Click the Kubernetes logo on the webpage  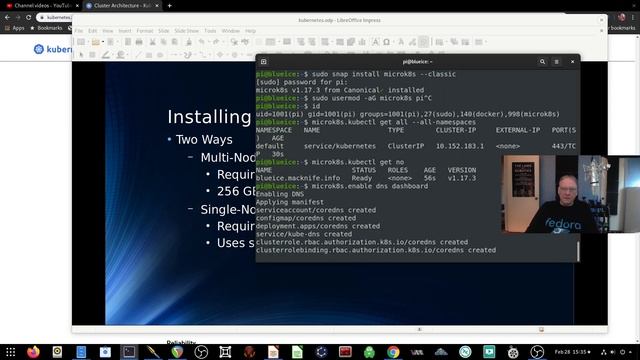[53, 49]
